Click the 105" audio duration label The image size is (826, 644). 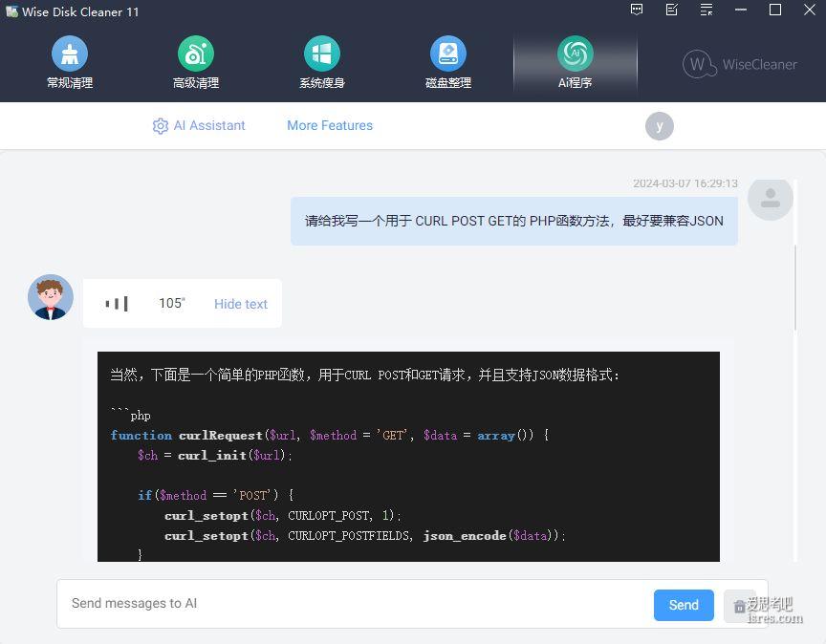click(x=172, y=303)
